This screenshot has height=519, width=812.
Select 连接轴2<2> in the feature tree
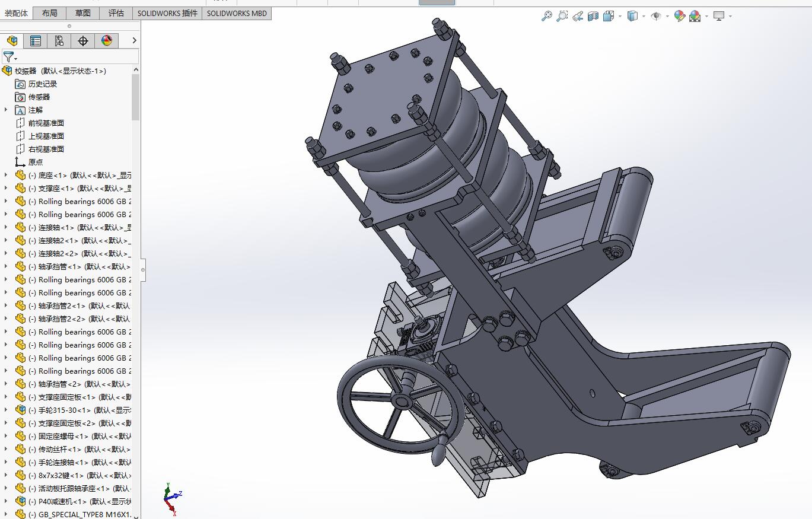[79, 254]
